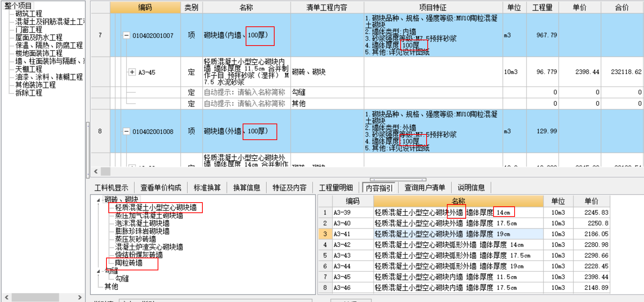Select the 内容指引 tab

(379, 188)
